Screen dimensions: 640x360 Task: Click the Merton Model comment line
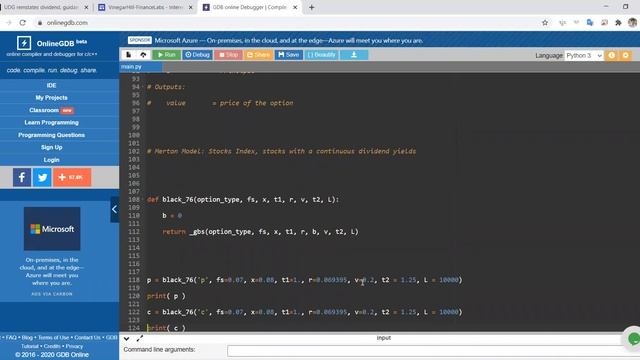pyautogui.click(x=281, y=151)
